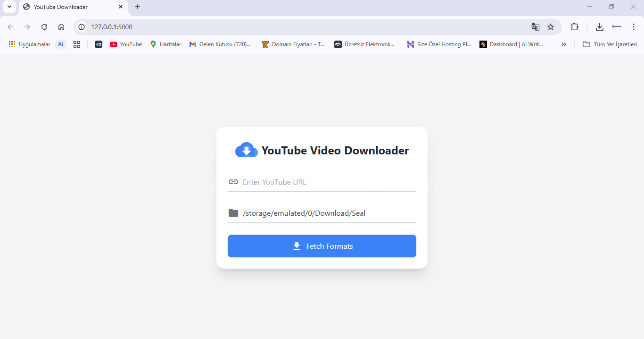The height and width of the screenshot is (339, 644).
Task: Go back with the browser back arrow
Action: point(10,27)
